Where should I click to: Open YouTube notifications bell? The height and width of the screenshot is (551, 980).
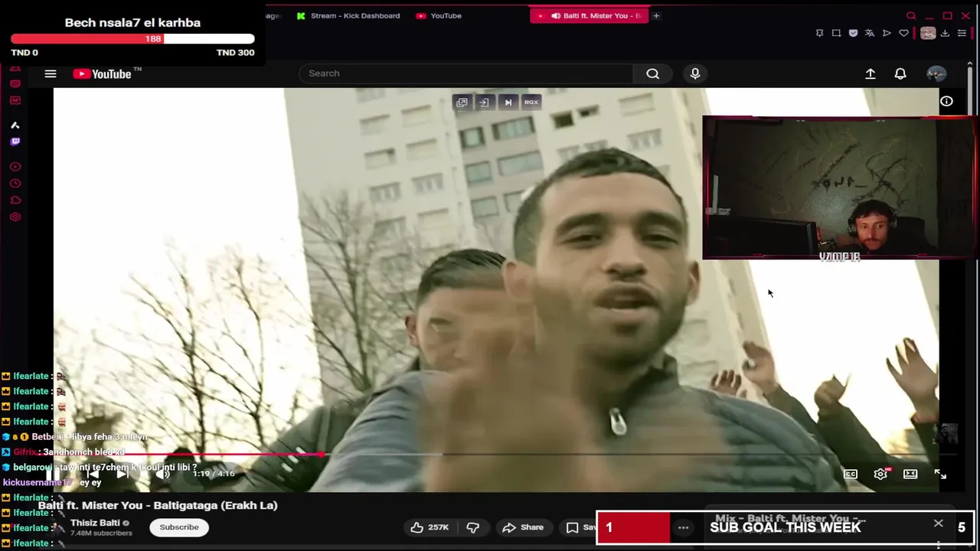(x=900, y=73)
